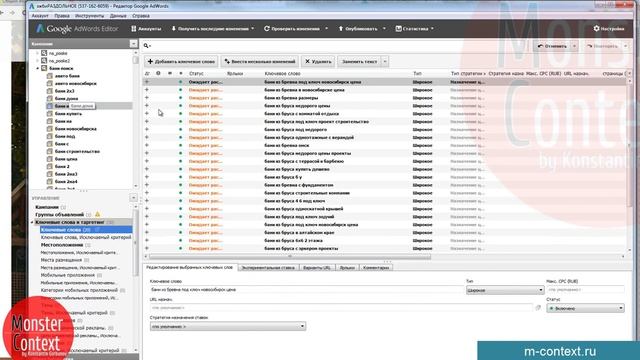Open the Инструменты menu
The height and width of the screenshot is (360, 640).
click(x=89, y=16)
